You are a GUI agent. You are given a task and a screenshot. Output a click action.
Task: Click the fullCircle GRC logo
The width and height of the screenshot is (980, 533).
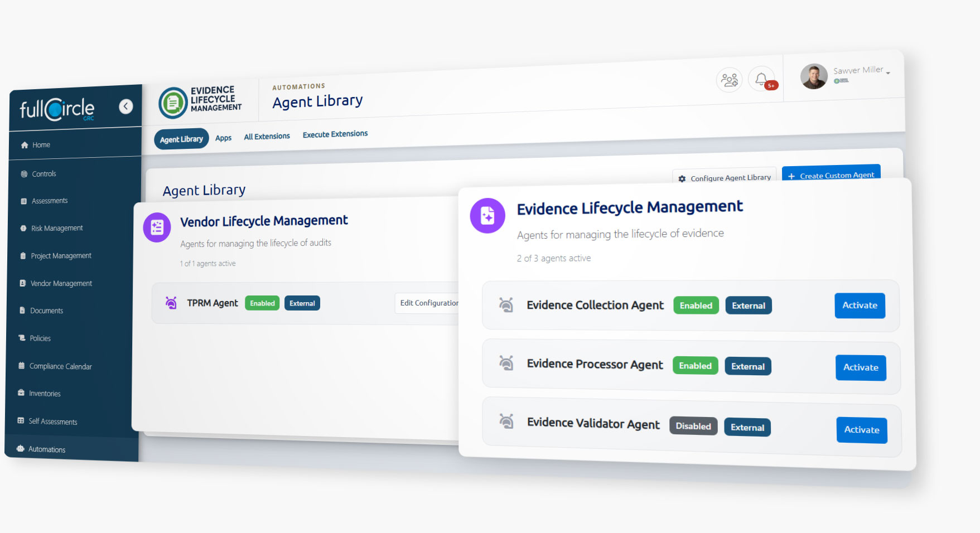tap(57, 109)
